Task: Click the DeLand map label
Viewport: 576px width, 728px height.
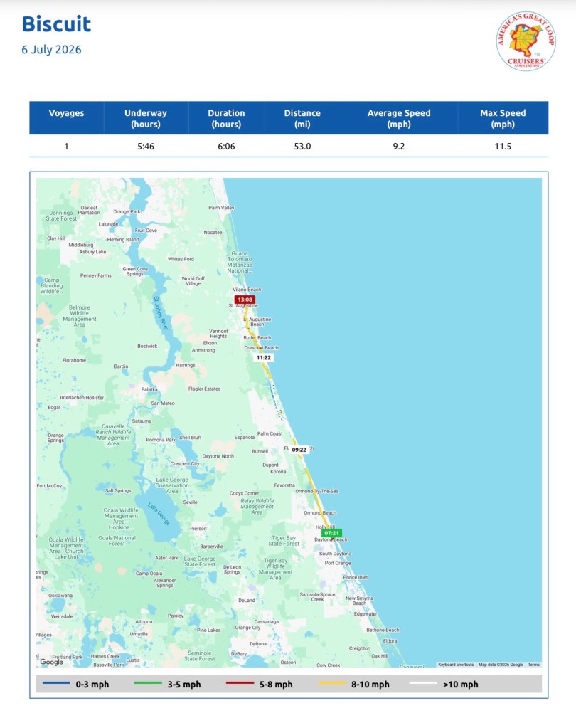Action: point(247,601)
